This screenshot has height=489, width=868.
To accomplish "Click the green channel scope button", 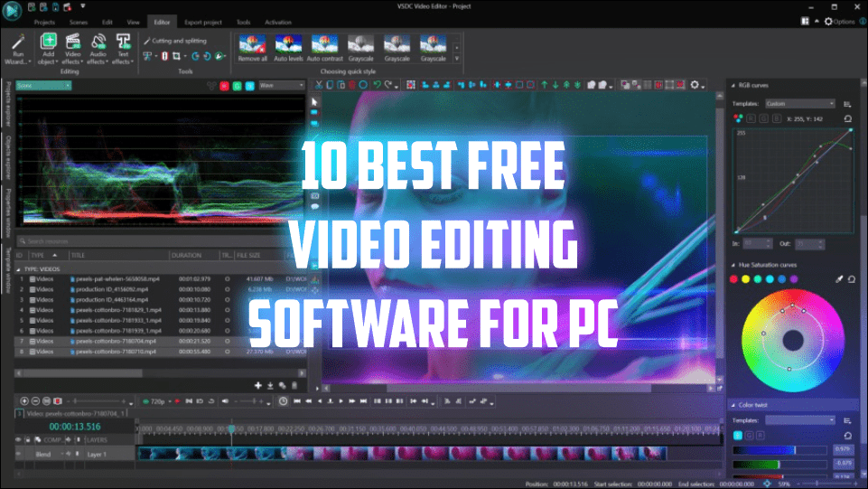I will click(237, 86).
